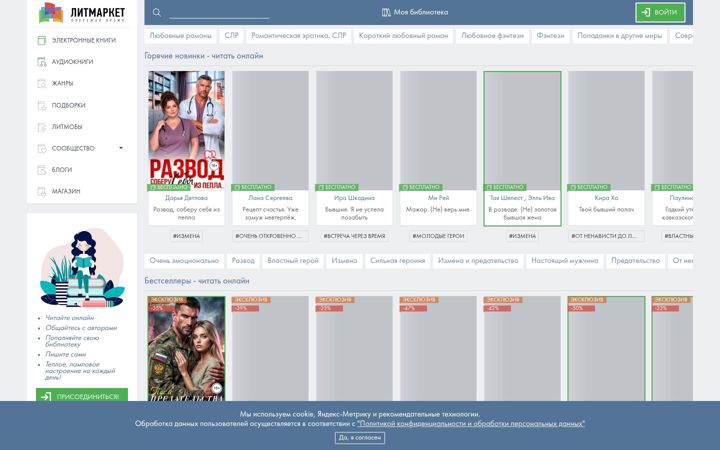Open the highlighted cover by Тая Шелест, Элль Ива

[x=523, y=130]
